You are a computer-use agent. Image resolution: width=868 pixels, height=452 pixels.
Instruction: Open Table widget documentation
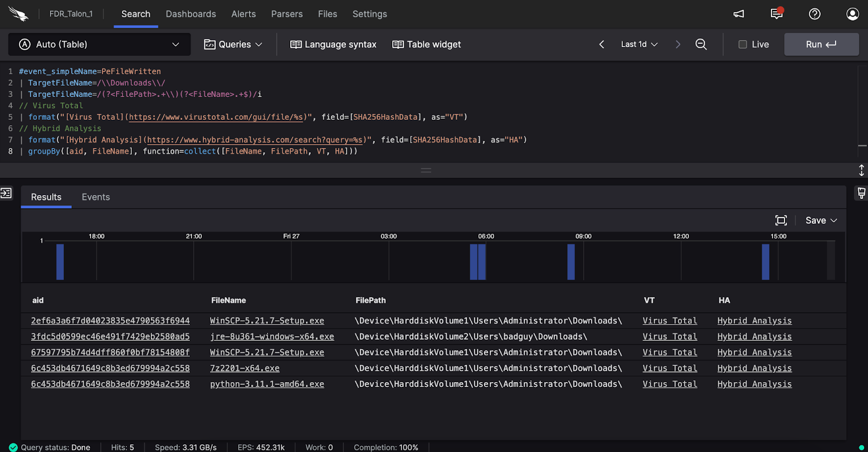coord(426,44)
